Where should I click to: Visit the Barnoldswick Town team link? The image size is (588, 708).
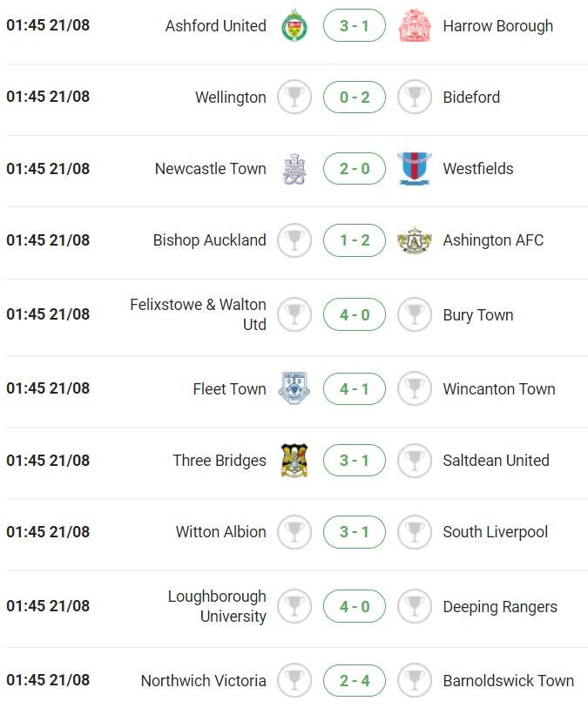tap(508, 681)
